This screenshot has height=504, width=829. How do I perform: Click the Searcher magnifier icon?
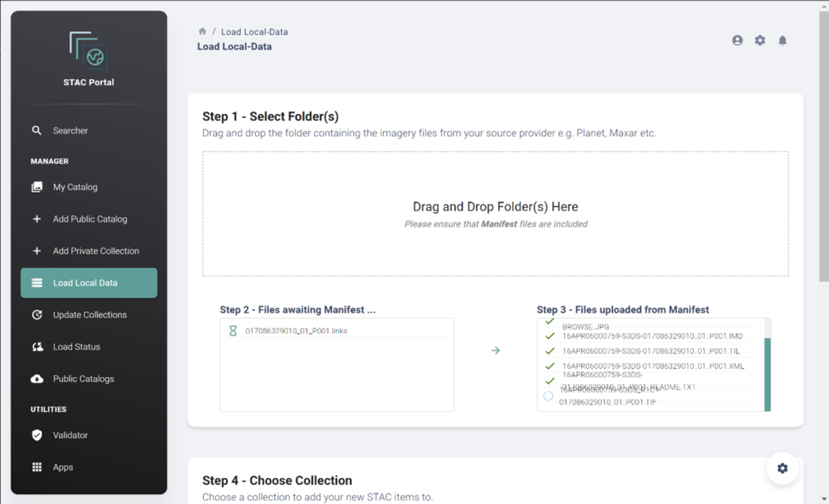tap(36, 130)
